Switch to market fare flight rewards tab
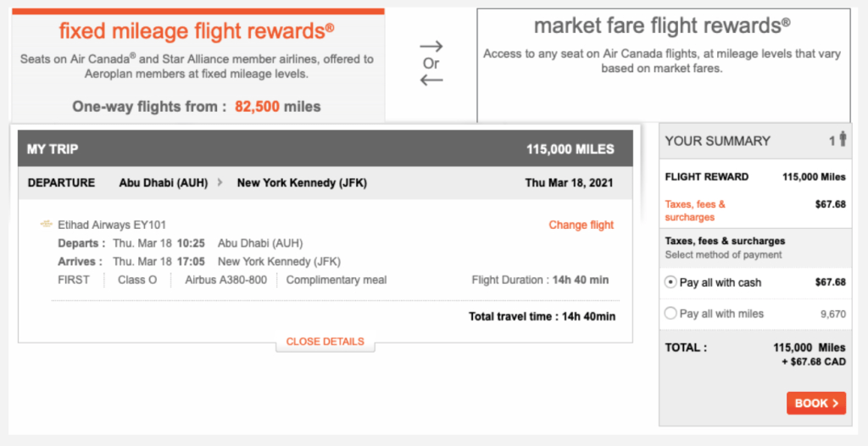 pos(662,26)
